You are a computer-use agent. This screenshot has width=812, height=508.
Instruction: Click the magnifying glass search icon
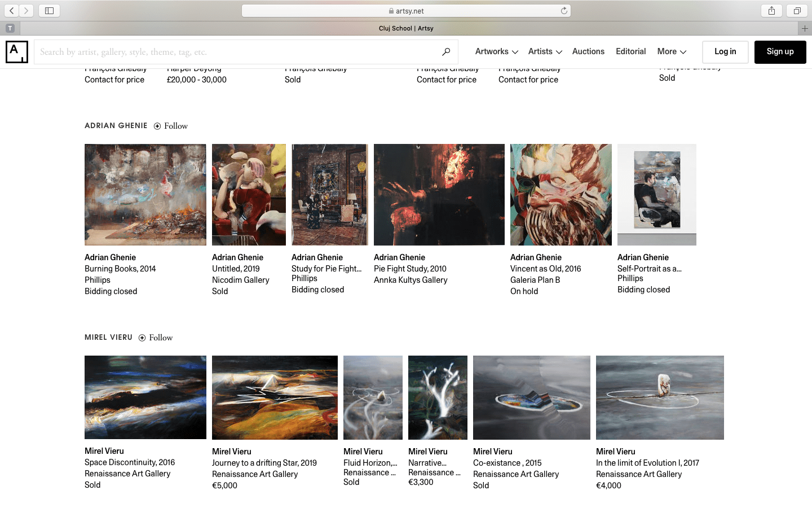[x=446, y=52]
